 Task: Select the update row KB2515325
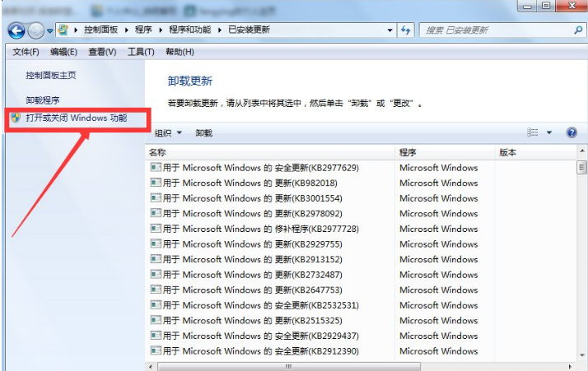361,321
